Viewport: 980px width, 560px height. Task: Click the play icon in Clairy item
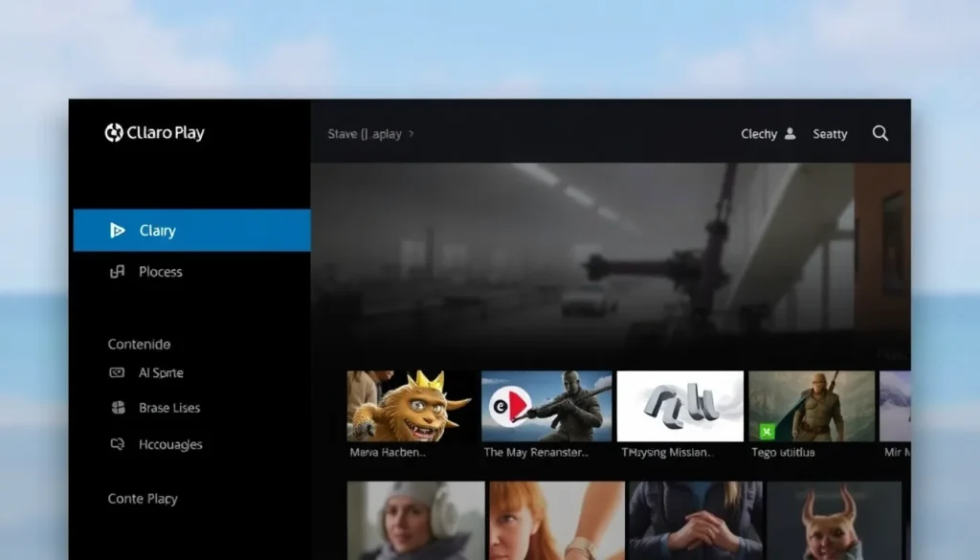coord(117,231)
